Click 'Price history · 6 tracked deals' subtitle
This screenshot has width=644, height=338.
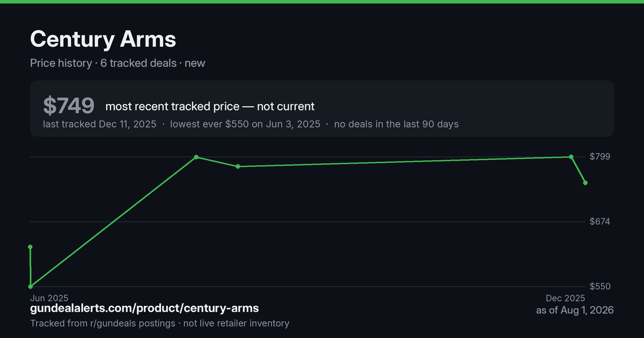coord(103,63)
